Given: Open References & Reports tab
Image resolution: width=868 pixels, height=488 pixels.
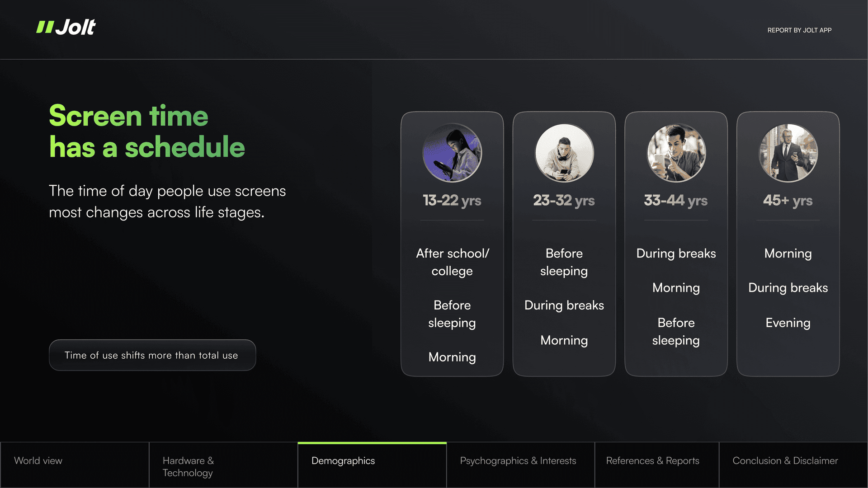Looking at the screenshot, I should click(652, 461).
